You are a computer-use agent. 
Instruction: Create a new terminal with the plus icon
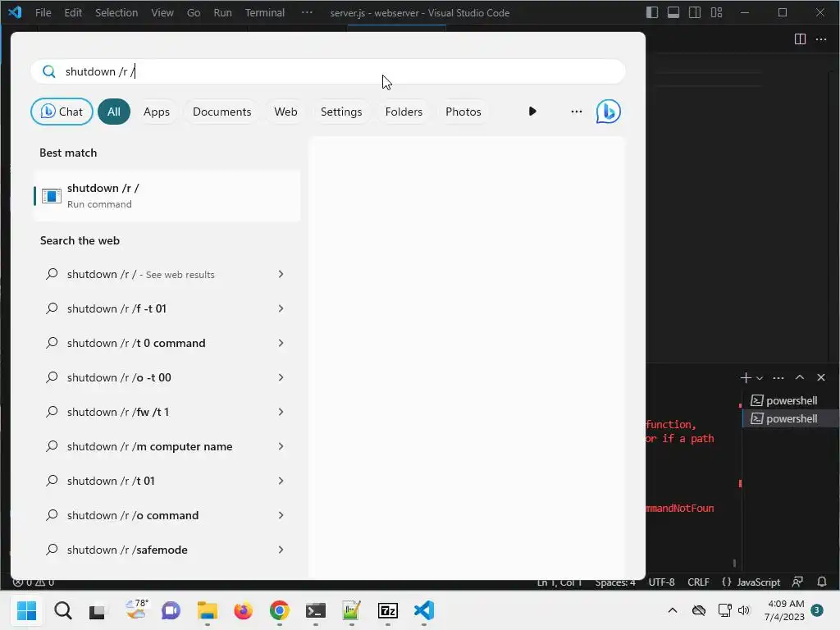(745, 377)
